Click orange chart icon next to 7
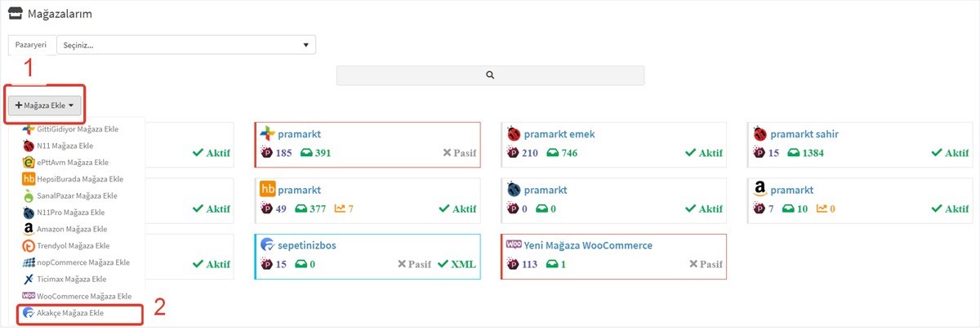The height and width of the screenshot is (336, 980). coord(339,208)
